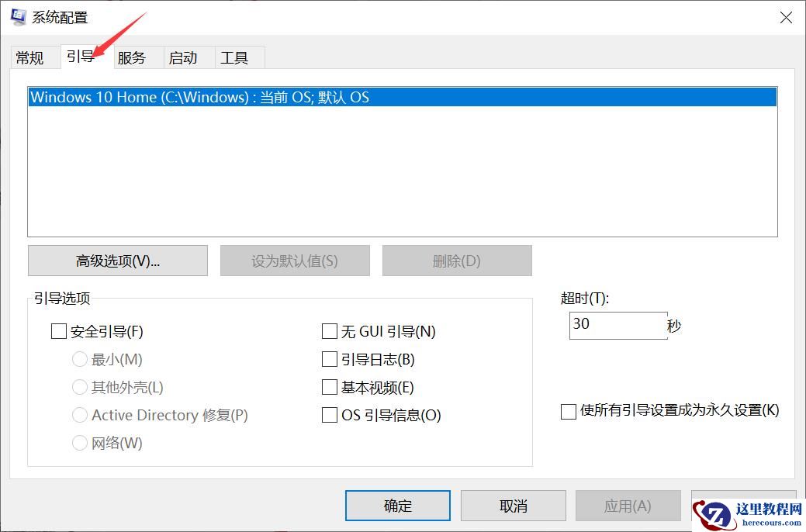Switch to the 服务 tab
Image resolution: width=806 pixels, height=532 pixels.
[x=133, y=57]
